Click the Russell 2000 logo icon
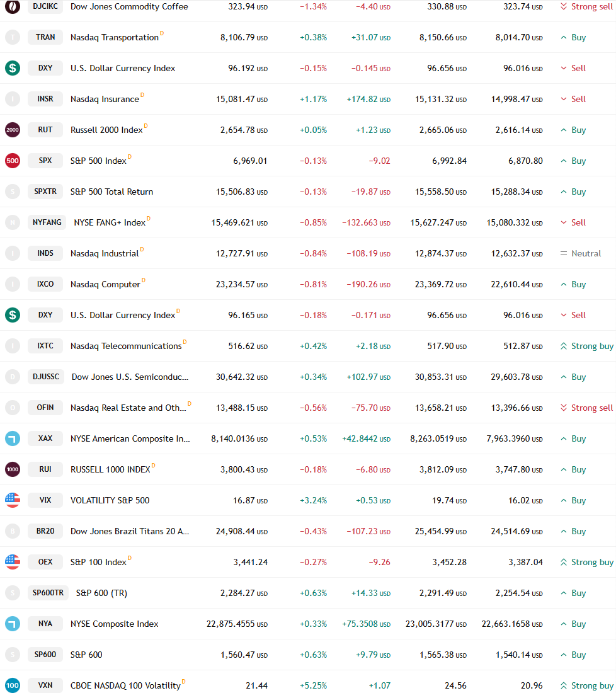Image resolution: width=616 pixels, height=693 pixels. 13,130
